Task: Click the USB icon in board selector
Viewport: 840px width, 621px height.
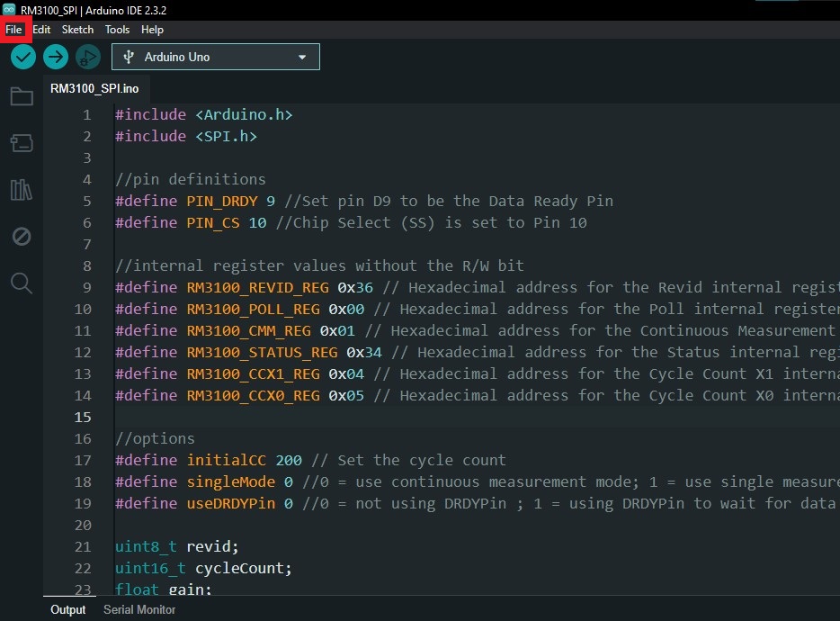Action: tap(129, 57)
